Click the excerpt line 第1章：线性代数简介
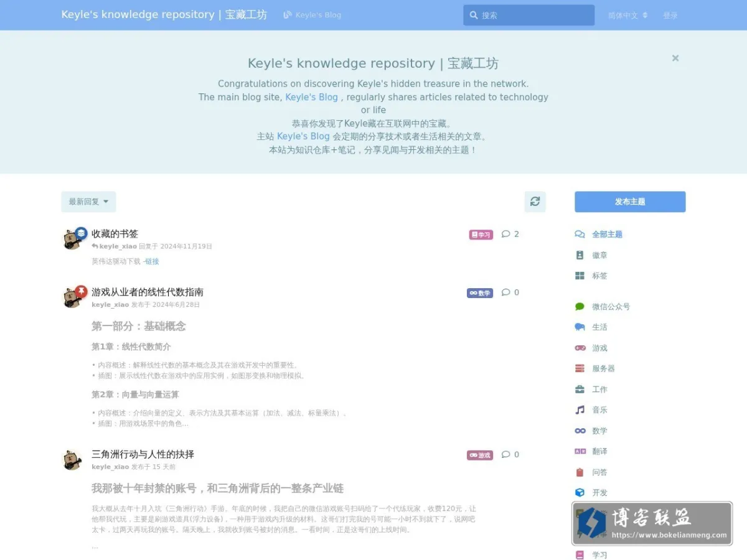This screenshot has height=560, width=747. pyautogui.click(x=131, y=347)
